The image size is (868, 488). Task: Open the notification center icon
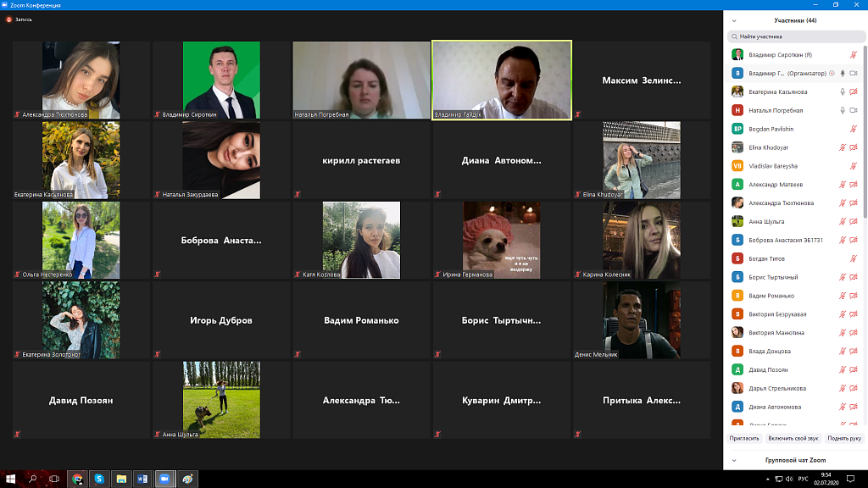(850, 479)
